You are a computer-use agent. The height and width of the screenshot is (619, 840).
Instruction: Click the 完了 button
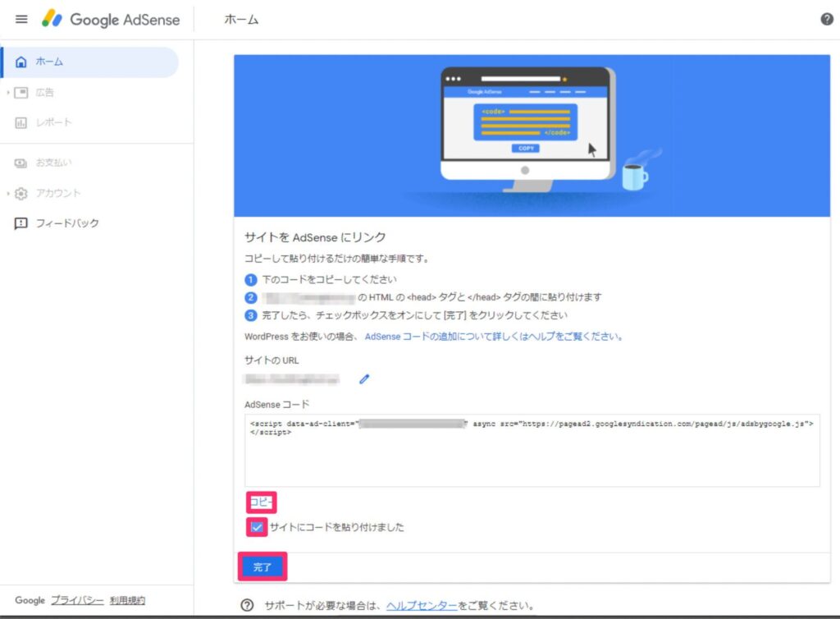(x=262, y=566)
